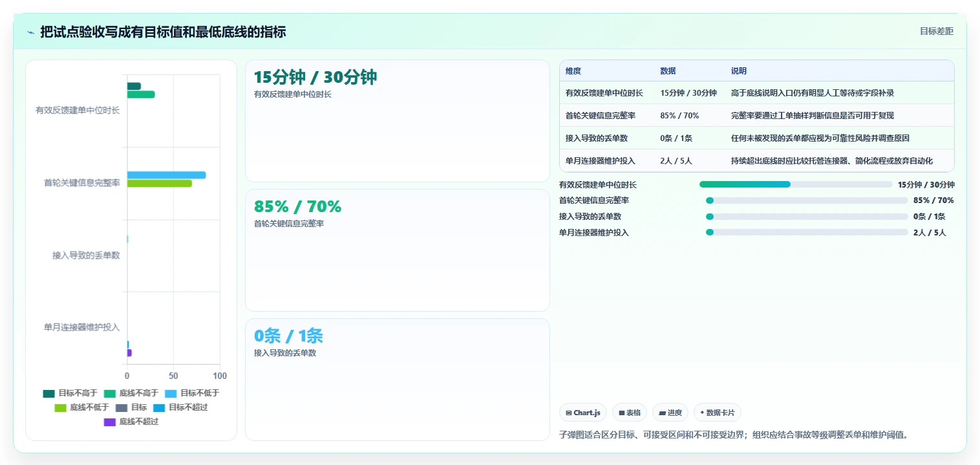The image size is (980, 465).
Task: Toggle the 底线不超过 legend item
Action: pyautogui.click(x=131, y=422)
